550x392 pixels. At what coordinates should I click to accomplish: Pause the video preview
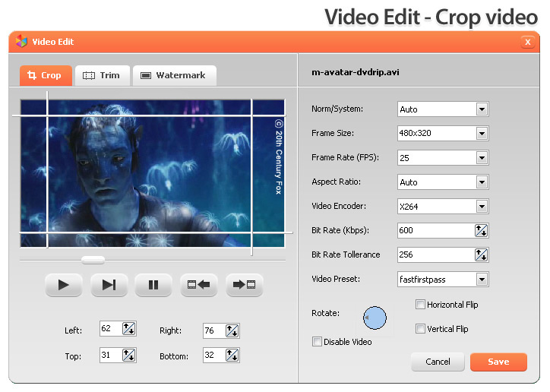click(x=153, y=285)
